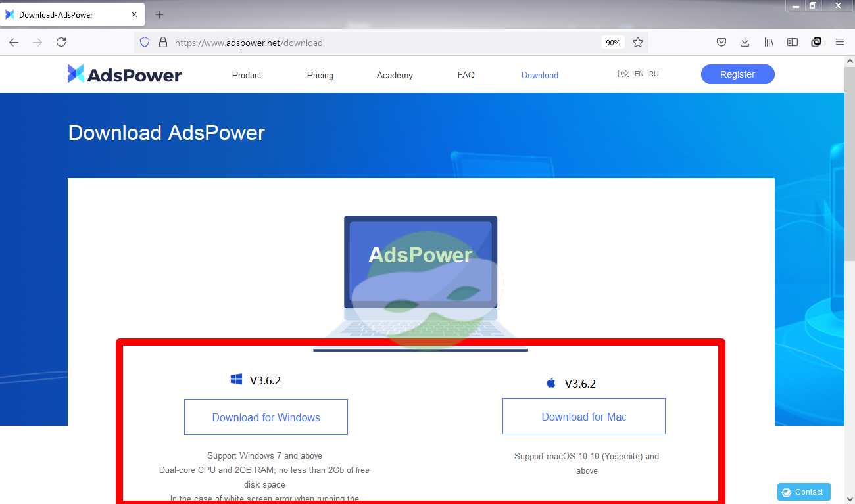Click the browser forward arrow
The width and height of the screenshot is (855, 504).
[37, 42]
